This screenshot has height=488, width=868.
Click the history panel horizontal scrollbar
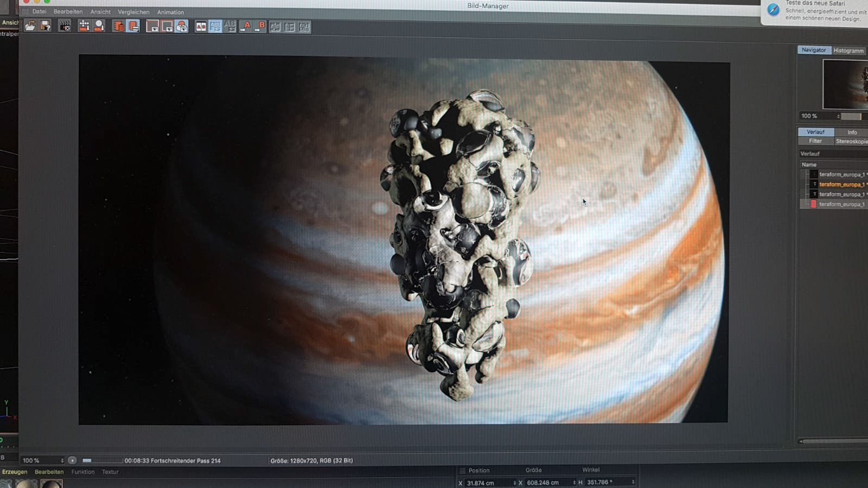click(833, 441)
